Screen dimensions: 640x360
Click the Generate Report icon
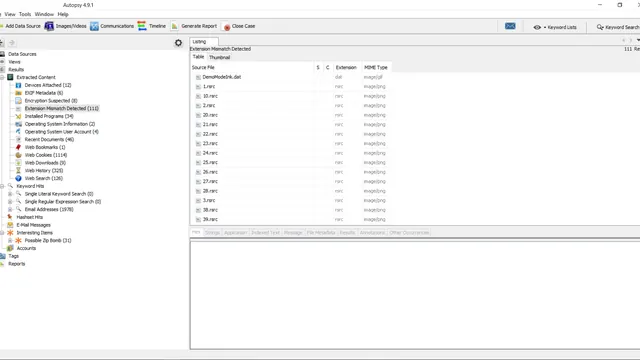tap(175, 26)
